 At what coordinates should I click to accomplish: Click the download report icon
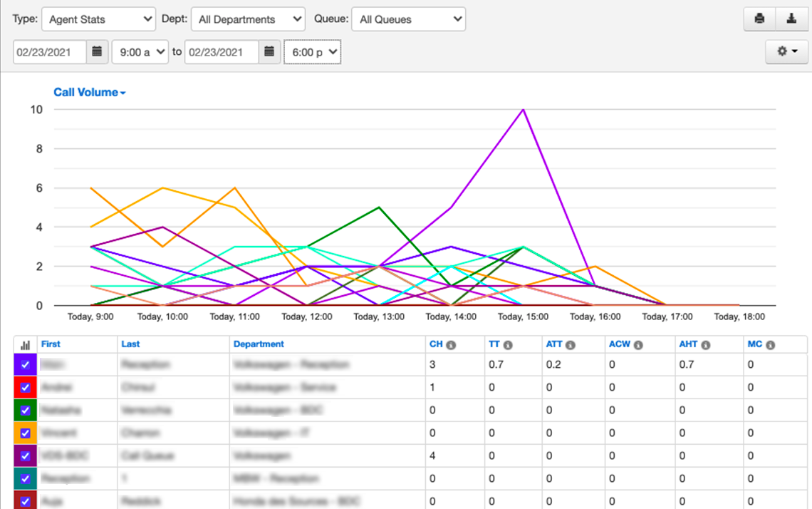click(791, 19)
